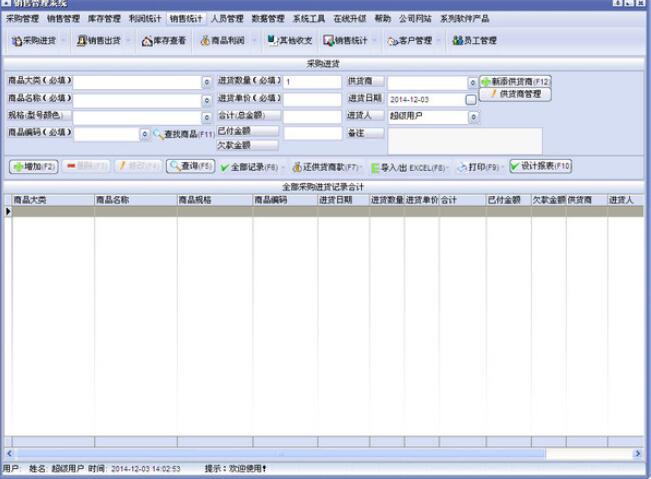Click the green plus 增加(F2) button

(x=34, y=166)
